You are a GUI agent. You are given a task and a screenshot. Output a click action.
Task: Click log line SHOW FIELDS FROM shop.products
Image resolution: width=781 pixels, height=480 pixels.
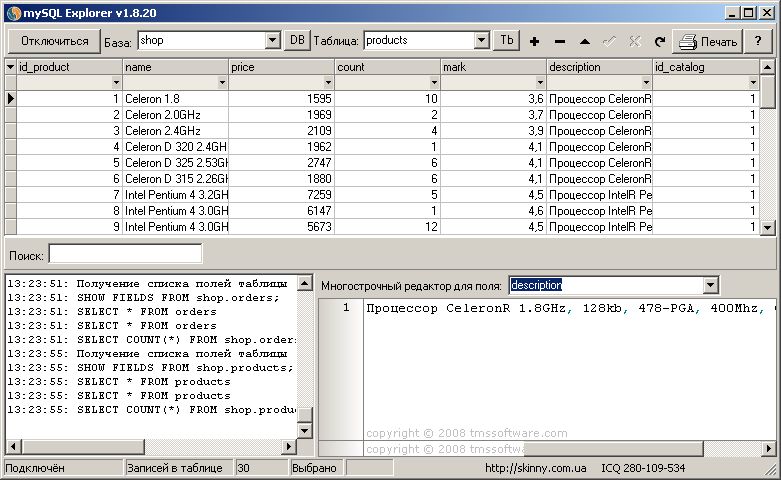[150, 368]
